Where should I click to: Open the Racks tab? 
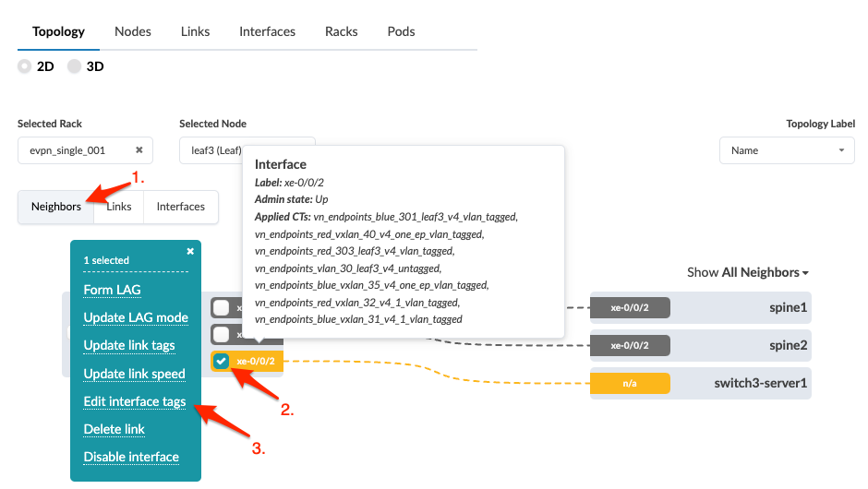(x=341, y=31)
